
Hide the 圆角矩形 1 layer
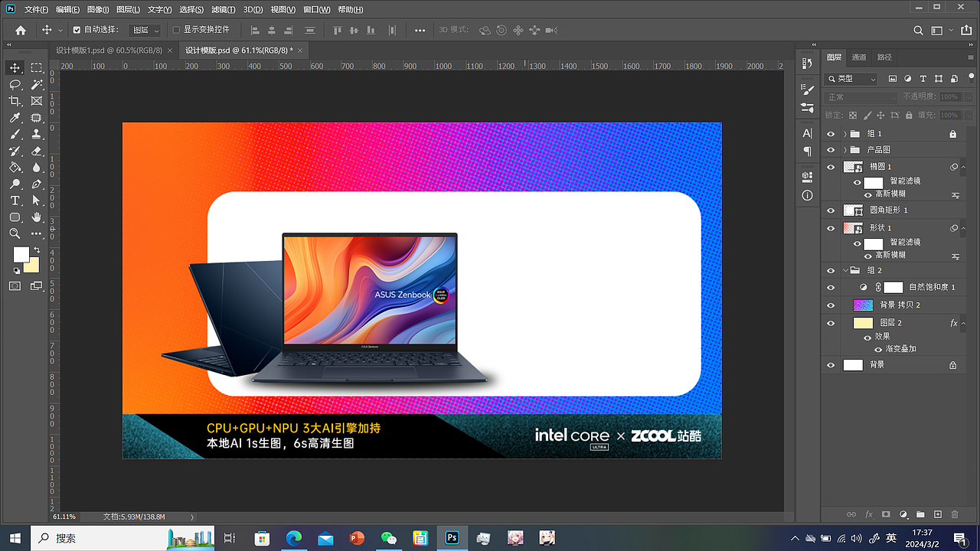click(831, 210)
